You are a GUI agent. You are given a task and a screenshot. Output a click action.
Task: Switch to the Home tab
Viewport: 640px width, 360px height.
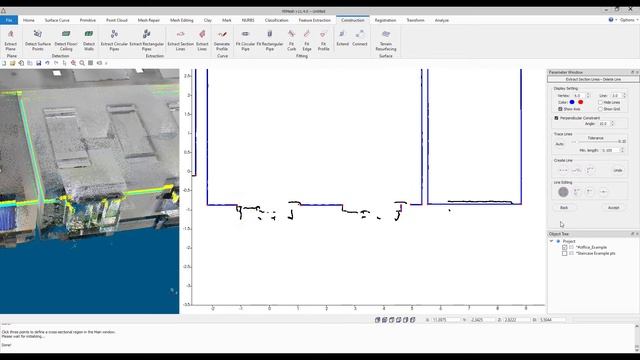29,20
